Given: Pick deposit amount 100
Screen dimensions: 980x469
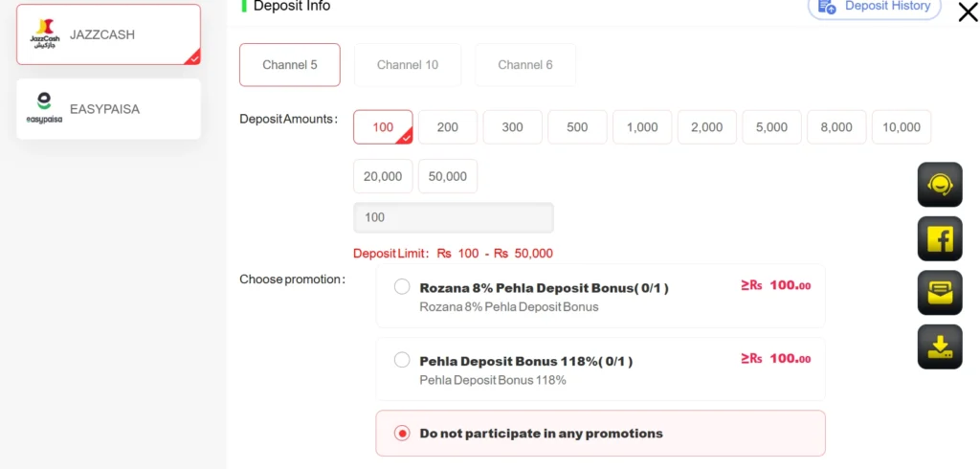Looking at the screenshot, I should (x=383, y=127).
